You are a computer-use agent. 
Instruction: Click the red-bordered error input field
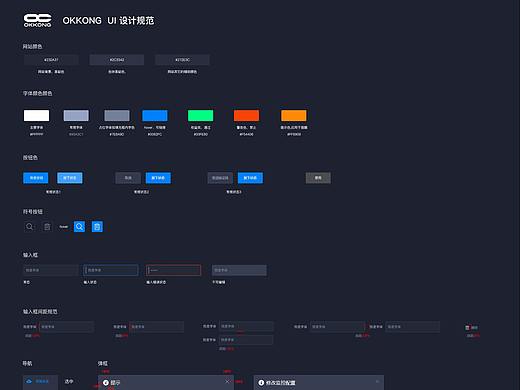click(x=174, y=270)
